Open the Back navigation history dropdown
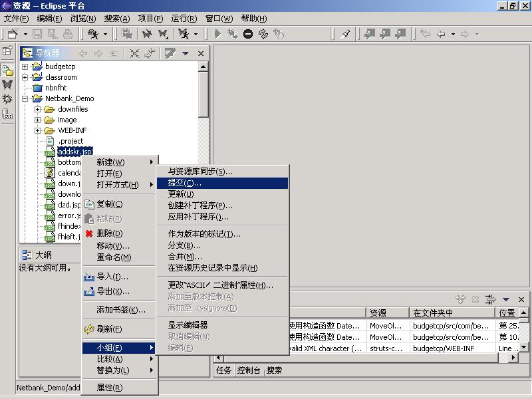The width and height of the screenshot is (532, 399). [x=453, y=35]
